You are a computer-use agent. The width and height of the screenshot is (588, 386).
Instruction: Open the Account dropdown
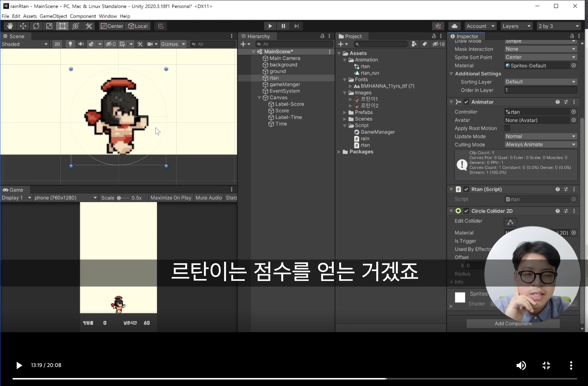(x=481, y=26)
